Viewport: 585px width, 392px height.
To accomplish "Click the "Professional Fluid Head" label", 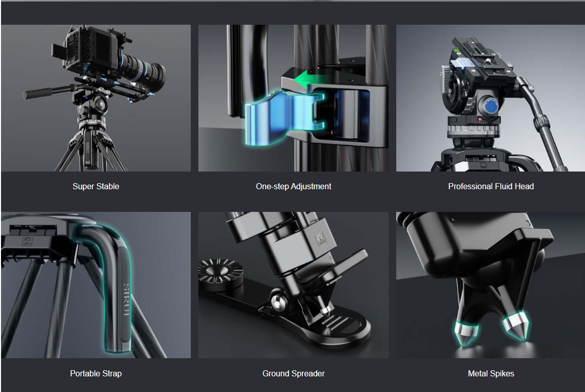I will (x=491, y=186).
